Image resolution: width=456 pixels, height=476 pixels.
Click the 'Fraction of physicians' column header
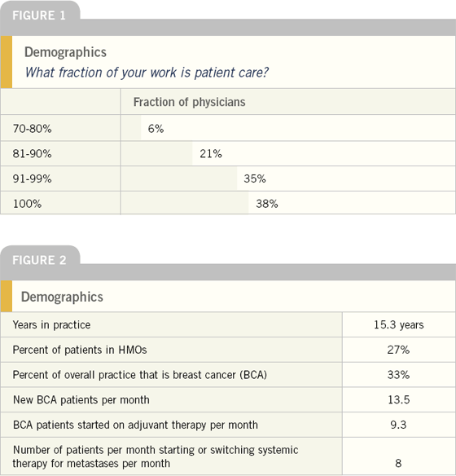189,102
